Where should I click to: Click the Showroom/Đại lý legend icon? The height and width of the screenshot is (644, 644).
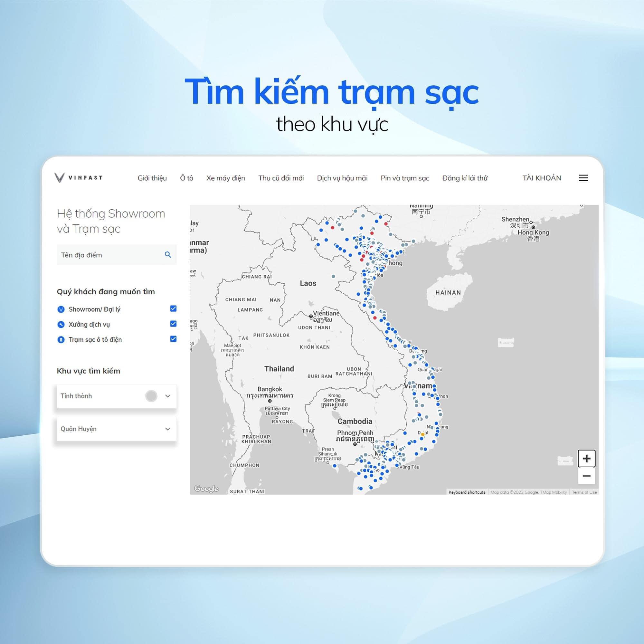pos(61,309)
